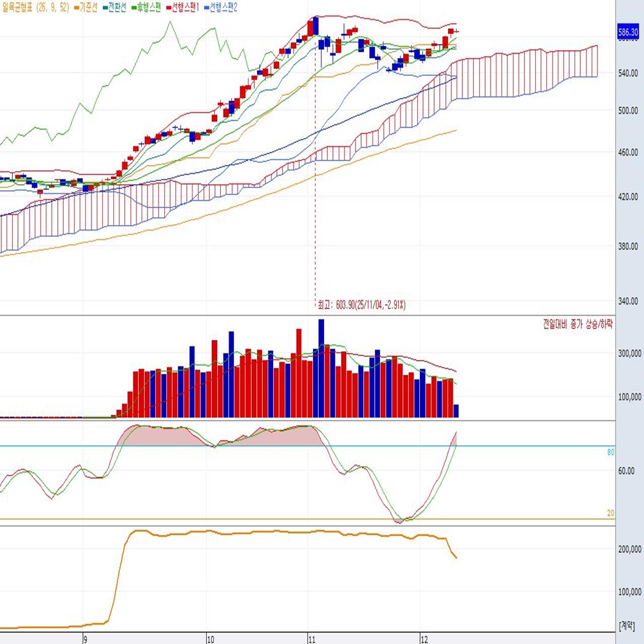Viewport: 644px width, 644px height.
Task: Click the stochastic 80 overbought level label
Action: point(611,452)
